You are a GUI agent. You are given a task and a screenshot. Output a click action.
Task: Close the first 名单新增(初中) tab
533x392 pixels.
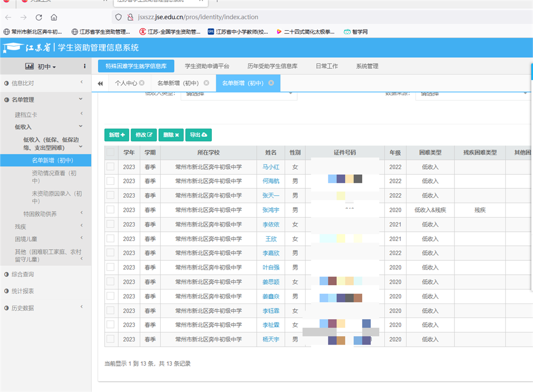tap(206, 83)
